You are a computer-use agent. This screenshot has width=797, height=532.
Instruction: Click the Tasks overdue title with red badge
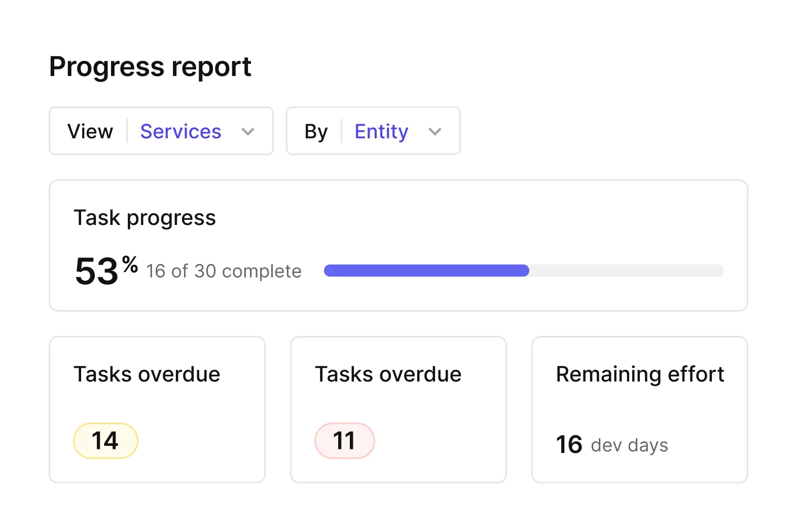tap(388, 374)
